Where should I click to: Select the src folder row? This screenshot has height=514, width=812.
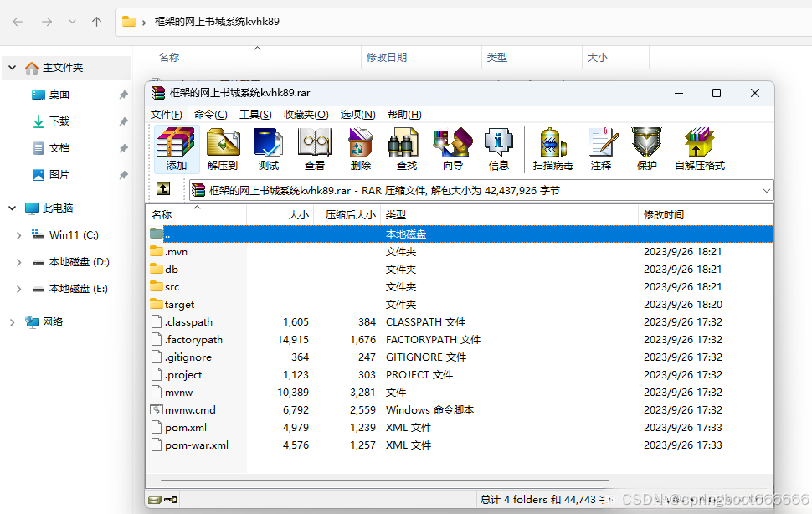click(x=460, y=287)
